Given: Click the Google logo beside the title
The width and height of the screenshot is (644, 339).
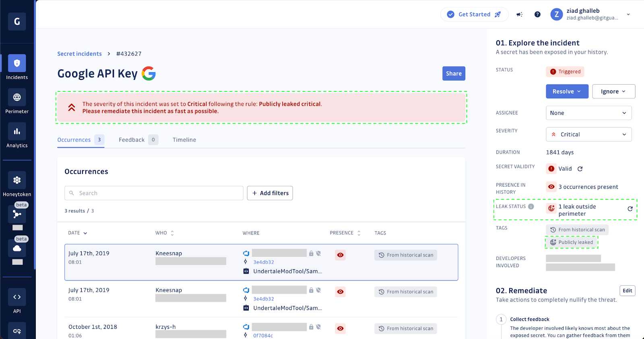Looking at the screenshot, I should 149,73.
